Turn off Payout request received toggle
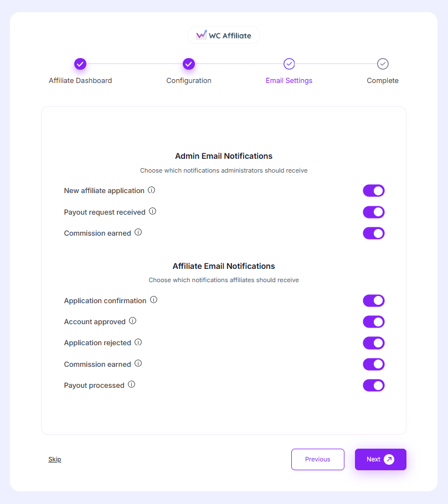The height and width of the screenshot is (504, 448). (373, 212)
